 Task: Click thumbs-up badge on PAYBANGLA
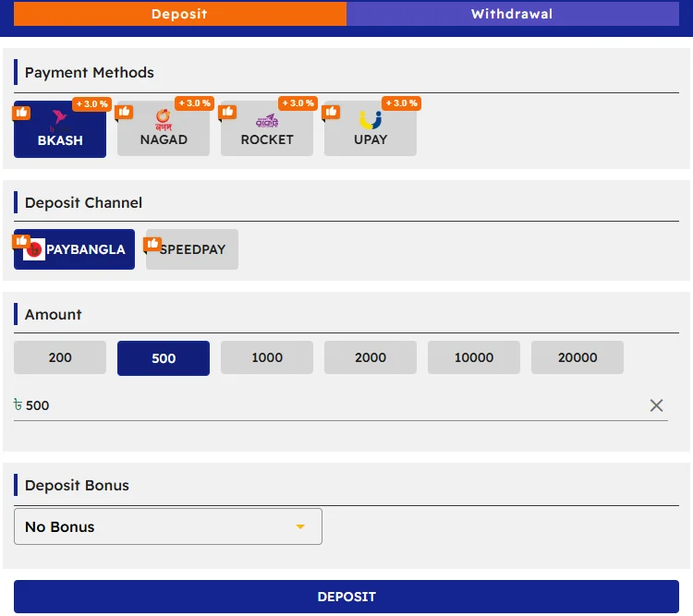[21, 241]
